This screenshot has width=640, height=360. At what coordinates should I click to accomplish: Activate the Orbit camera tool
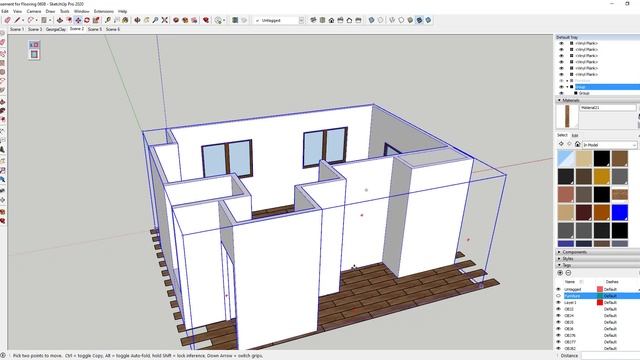pyautogui.click(x=138, y=20)
